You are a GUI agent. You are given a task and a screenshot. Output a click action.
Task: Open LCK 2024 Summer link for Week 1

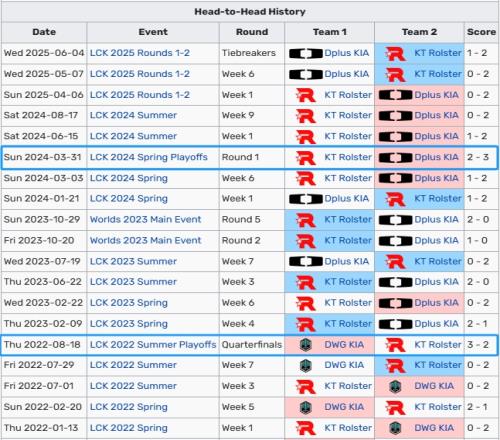(x=133, y=136)
